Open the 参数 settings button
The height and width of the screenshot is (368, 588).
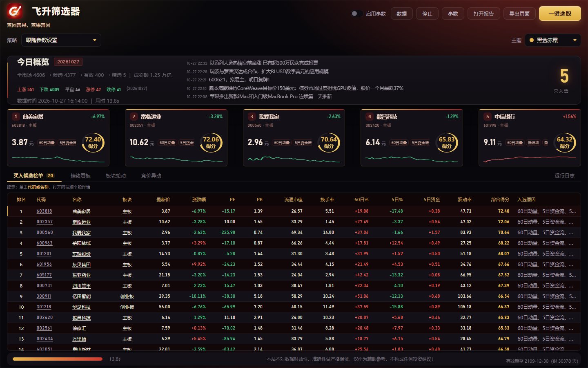tap(453, 13)
